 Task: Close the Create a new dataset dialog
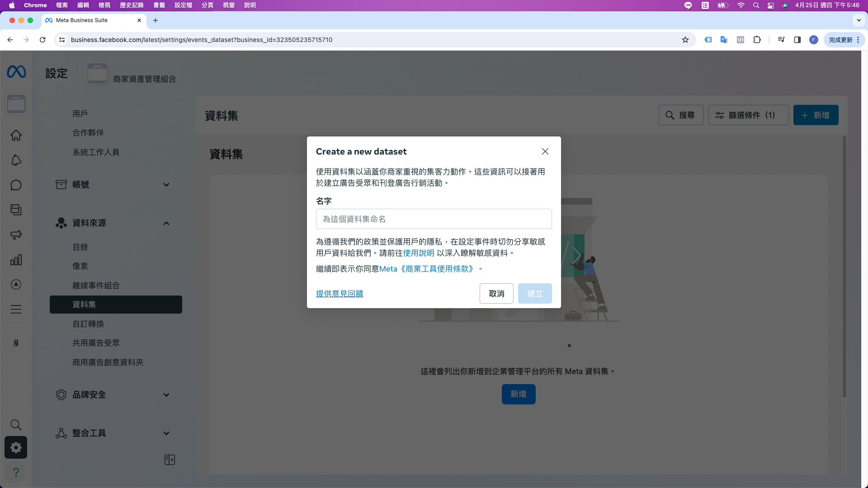tap(545, 151)
